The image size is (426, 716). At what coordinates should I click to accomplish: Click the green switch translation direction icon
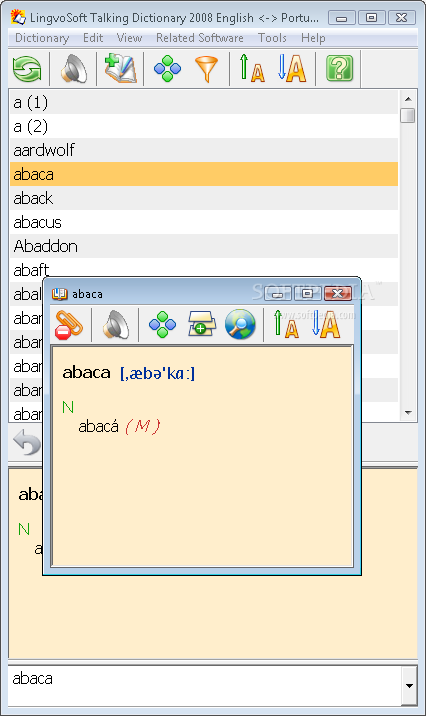(x=27, y=69)
